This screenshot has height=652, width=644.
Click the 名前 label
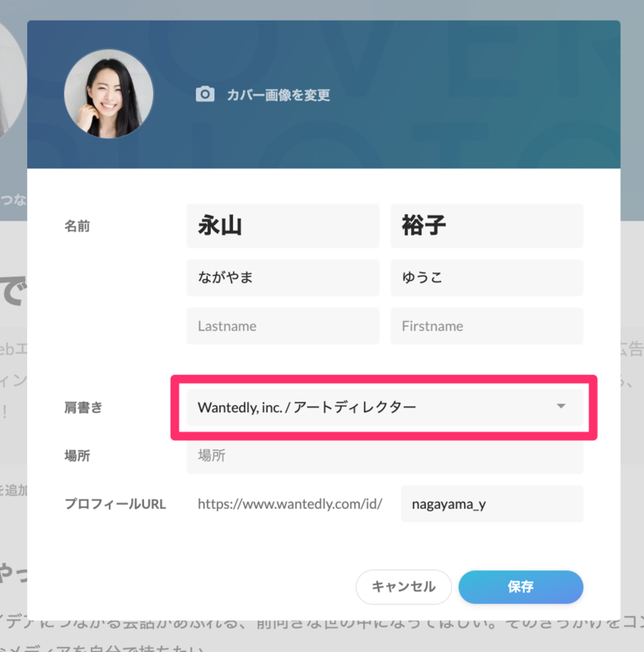pyautogui.click(x=77, y=226)
